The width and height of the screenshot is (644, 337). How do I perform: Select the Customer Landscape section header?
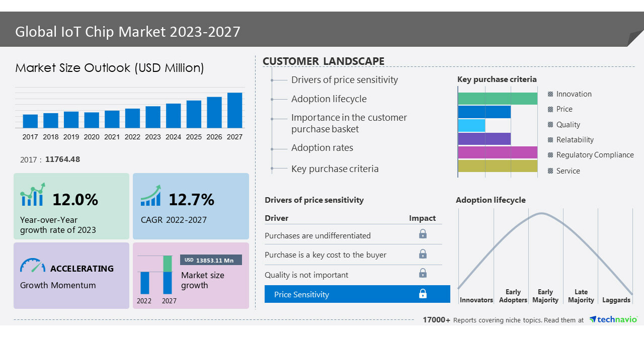(324, 61)
